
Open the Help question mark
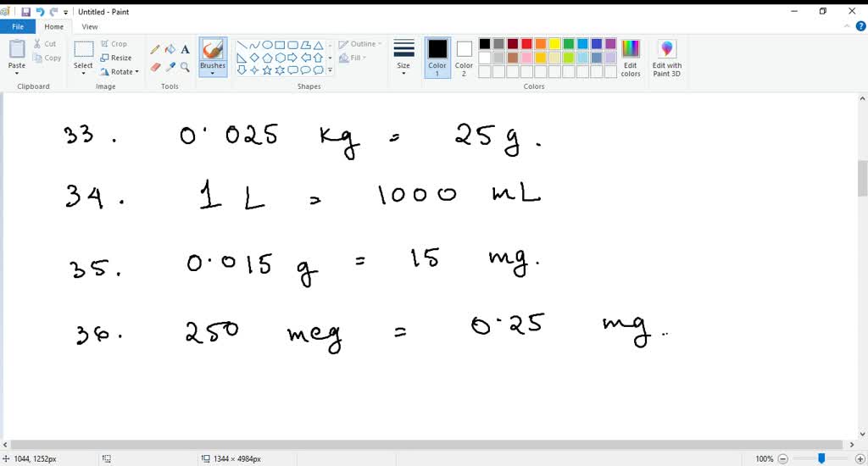pos(860,26)
